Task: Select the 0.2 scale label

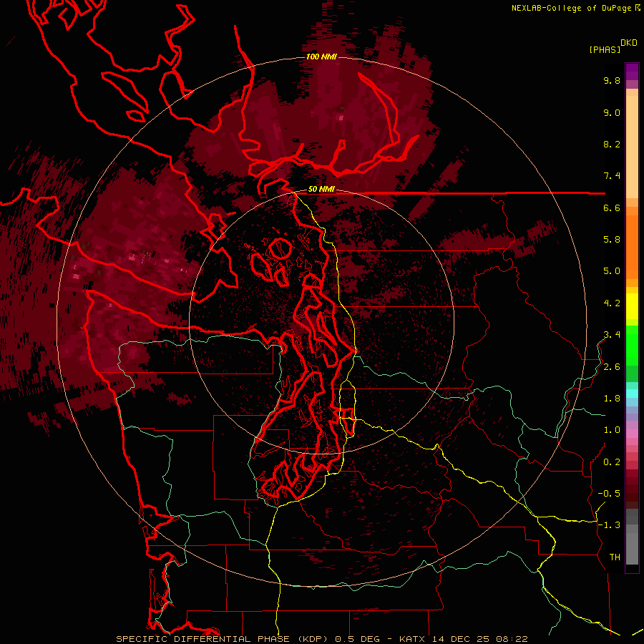Action: click(x=612, y=462)
